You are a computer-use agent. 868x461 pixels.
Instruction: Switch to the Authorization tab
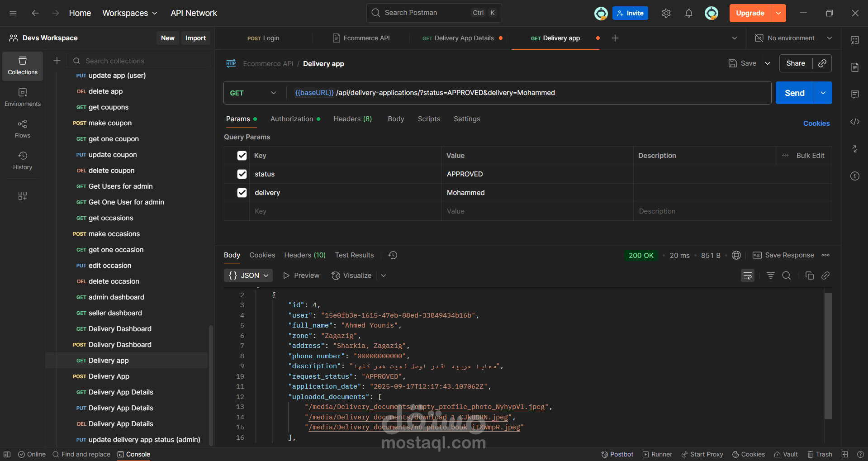click(295, 119)
